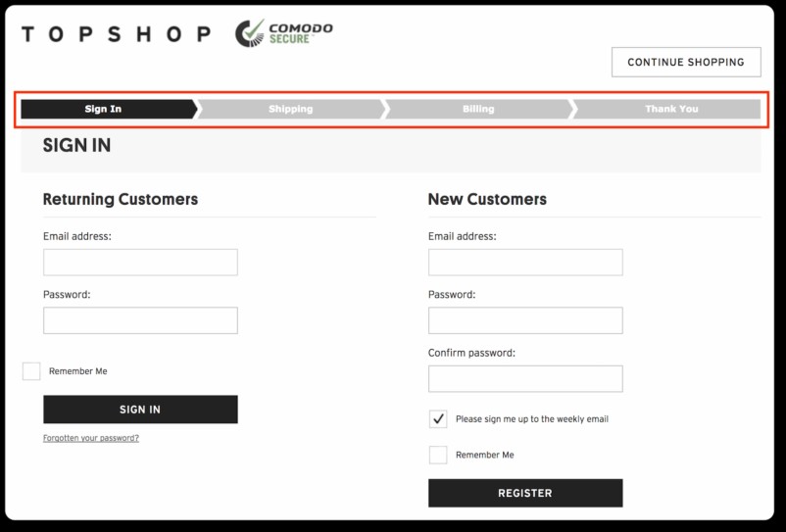Uncheck the weekly email signup checkbox
The width and height of the screenshot is (786, 532).
click(438, 419)
